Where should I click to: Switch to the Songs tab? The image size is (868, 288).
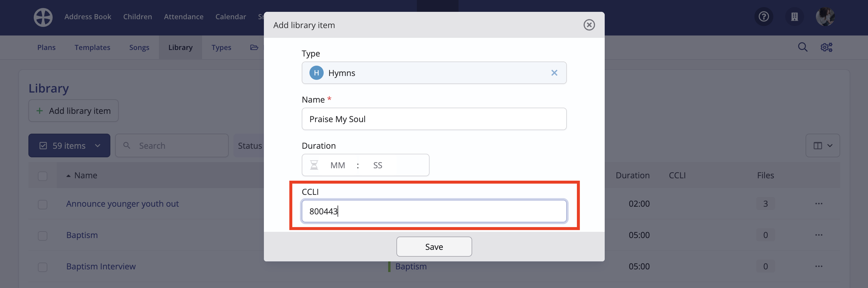click(x=139, y=48)
